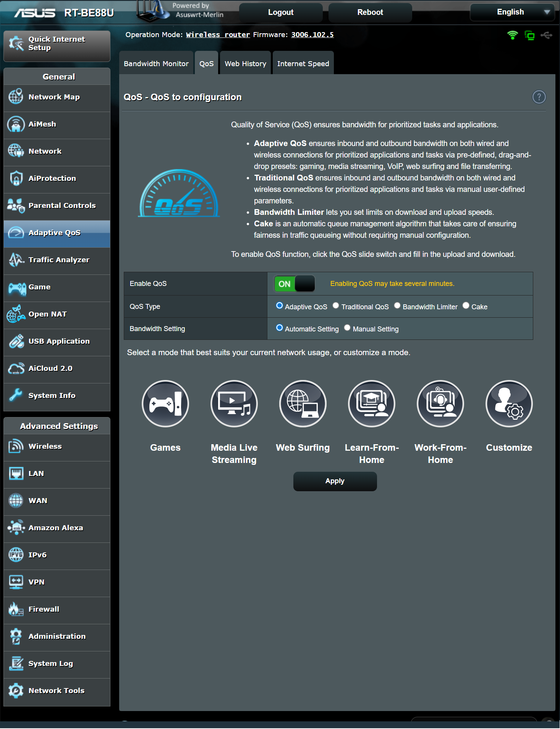Click the USB status icon in header

click(x=546, y=35)
